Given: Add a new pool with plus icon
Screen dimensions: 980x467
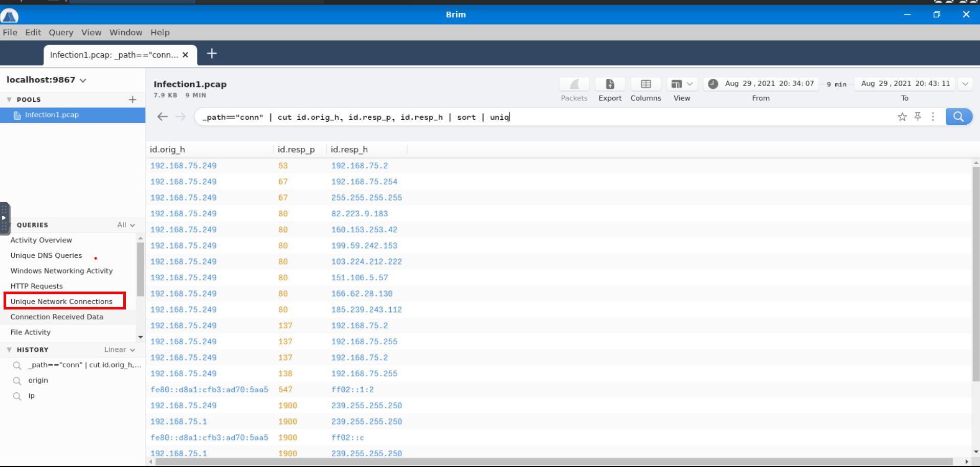Looking at the screenshot, I should (x=132, y=100).
